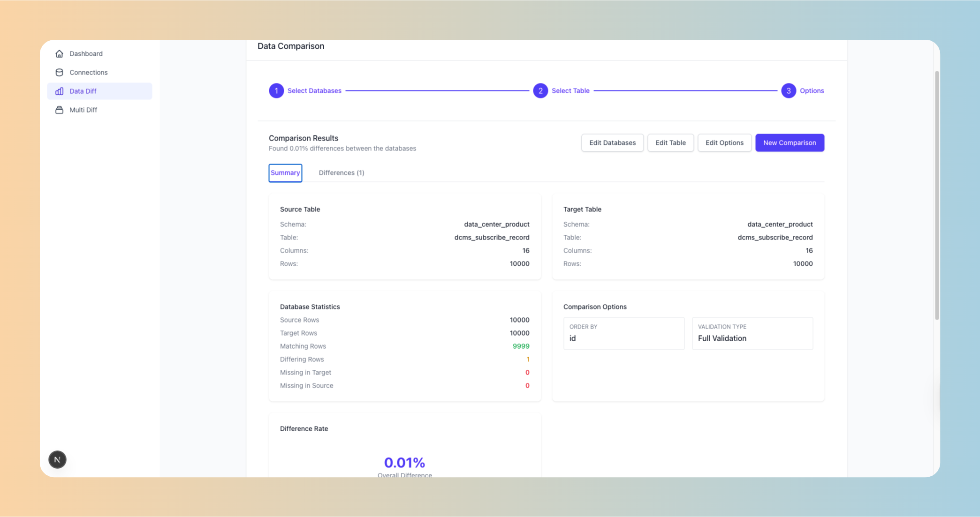Click the Multi Diff sidebar icon
Screen dimensions: 980x517
(x=59, y=110)
